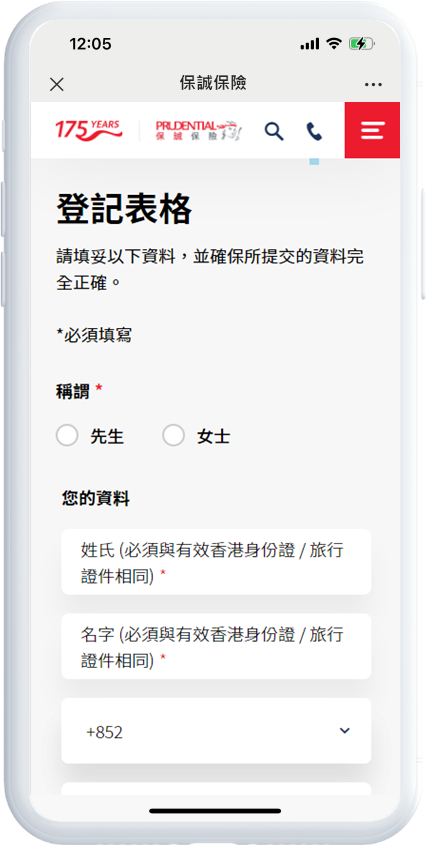The height and width of the screenshot is (845, 426).
Task: Close the in-app browser with X
Action: (57, 84)
